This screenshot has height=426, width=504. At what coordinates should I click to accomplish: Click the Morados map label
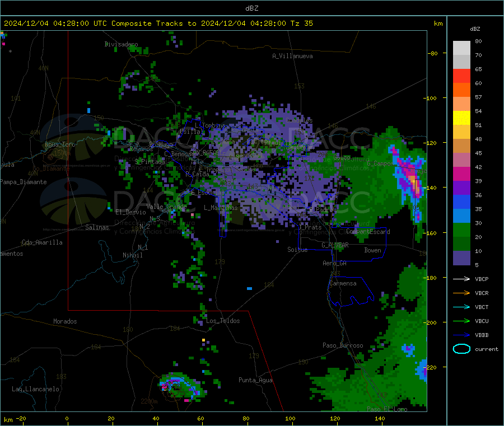65,321
